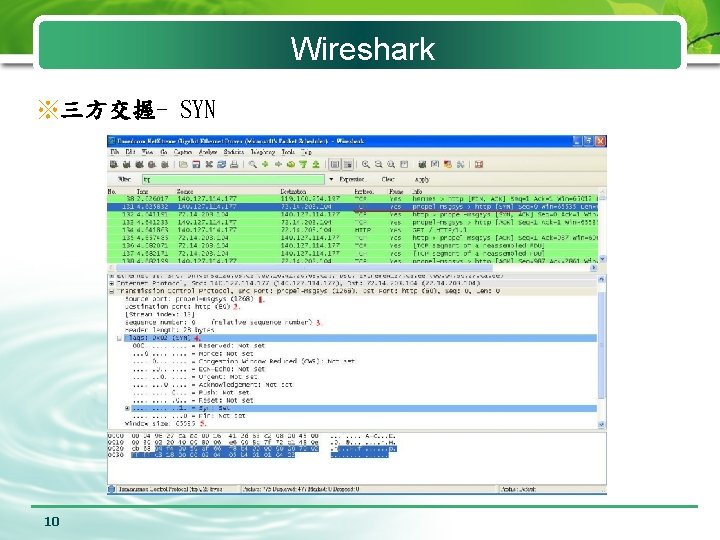This screenshot has width=720, height=540.
Task: Open a capture file icon
Action: click(x=183, y=164)
